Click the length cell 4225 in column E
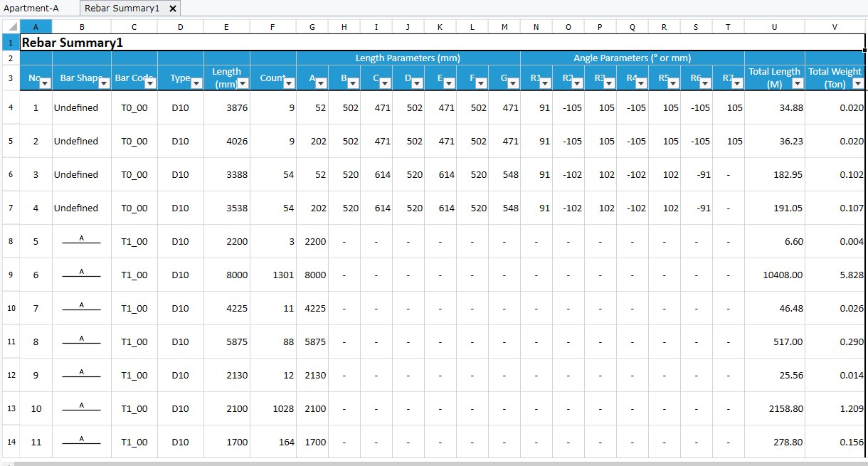 (226, 308)
